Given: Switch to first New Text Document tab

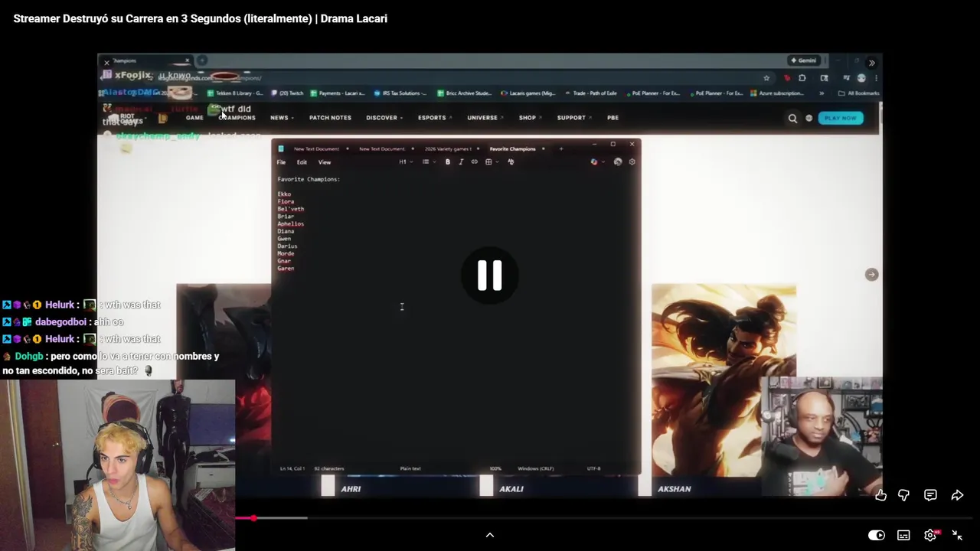Looking at the screenshot, I should (x=316, y=148).
